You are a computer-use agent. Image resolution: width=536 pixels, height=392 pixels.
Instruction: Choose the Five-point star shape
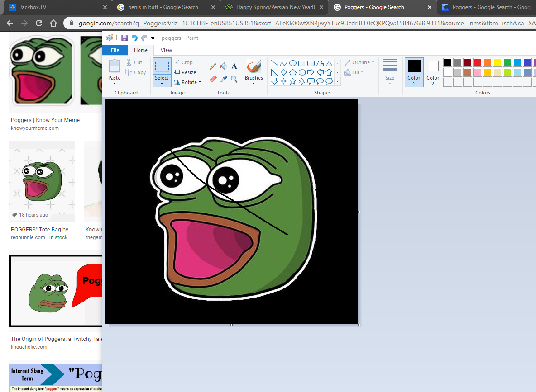(x=293, y=81)
